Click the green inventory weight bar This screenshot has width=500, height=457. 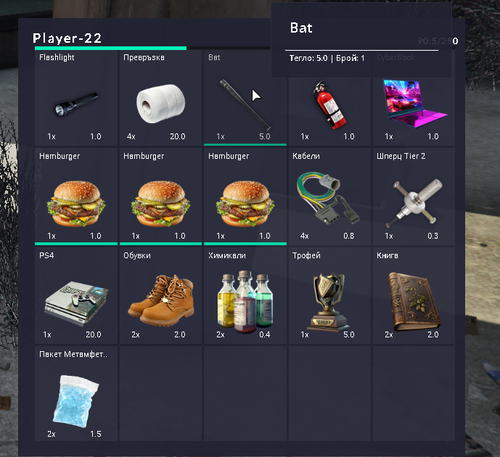(111, 48)
